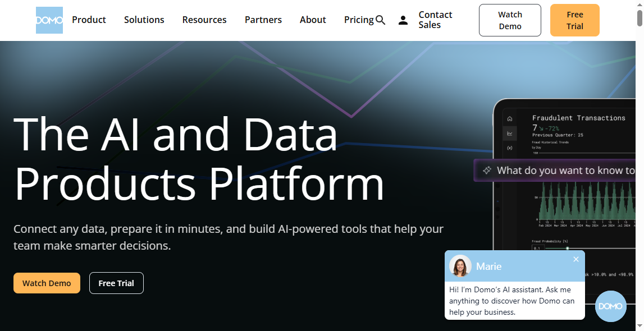Click the sparkle icon in AI prompt bar
The width and height of the screenshot is (644, 331).
[x=487, y=170]
